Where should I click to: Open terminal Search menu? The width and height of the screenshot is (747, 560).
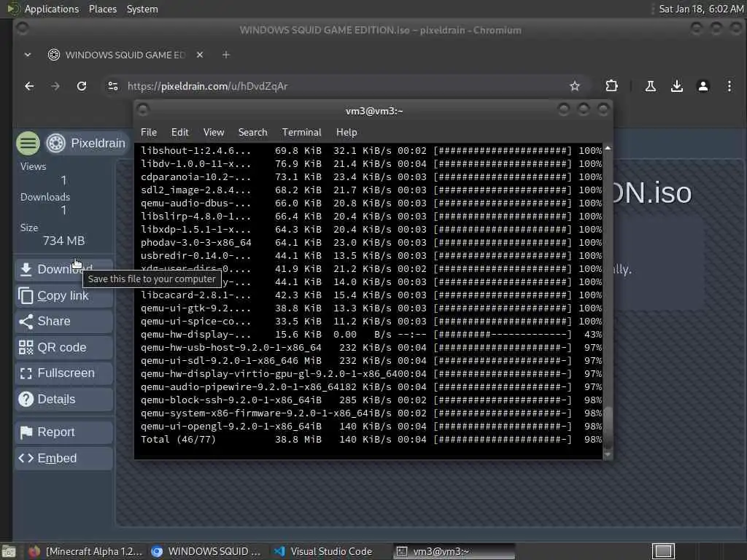pyautogui.click(x=252, y=133)
